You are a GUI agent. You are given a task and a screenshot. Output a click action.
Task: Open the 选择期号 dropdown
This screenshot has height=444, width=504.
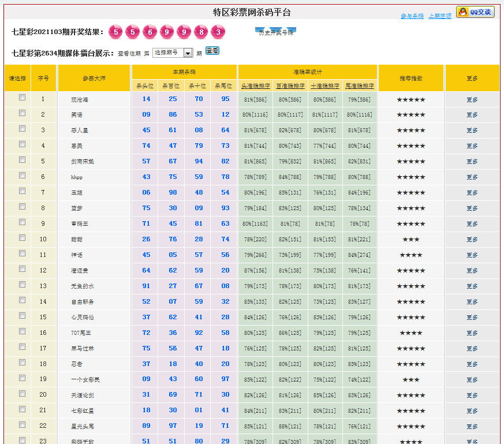pos(172,53)
